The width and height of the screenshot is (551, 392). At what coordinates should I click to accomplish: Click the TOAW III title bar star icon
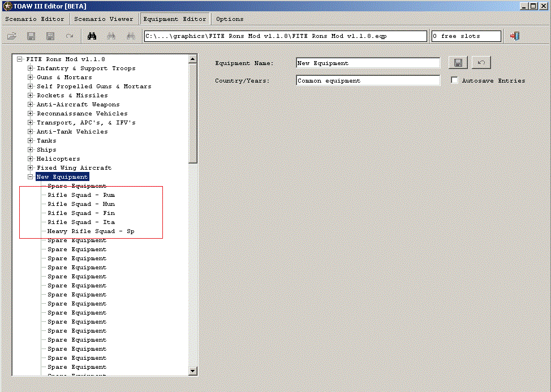tap(7, 6)
